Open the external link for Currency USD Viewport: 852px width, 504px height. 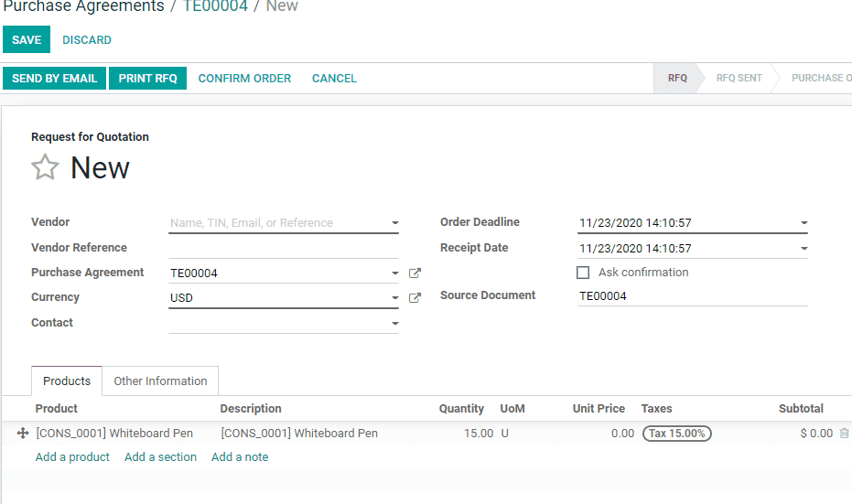pos(415,297)
